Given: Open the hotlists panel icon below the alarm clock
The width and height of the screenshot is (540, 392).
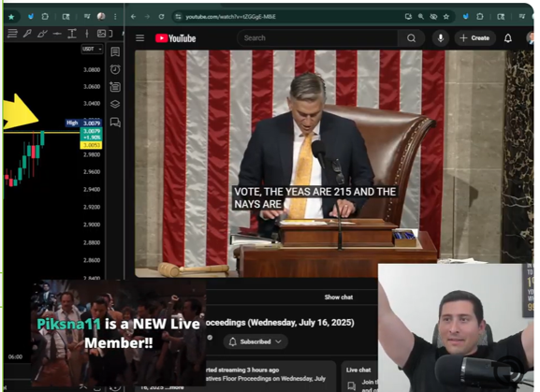Looking at the screenshot, I should pyautogui.click(x=115, y=87).
